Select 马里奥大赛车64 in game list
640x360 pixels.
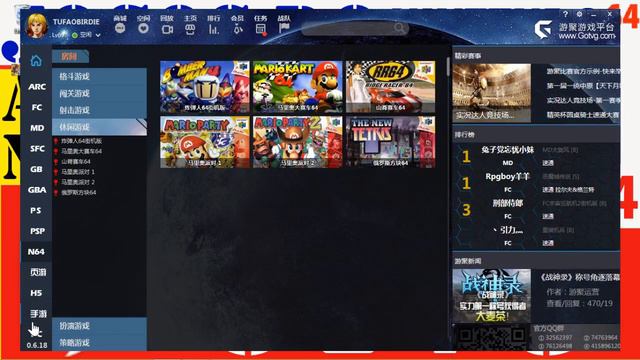click(x=81, y=151)
